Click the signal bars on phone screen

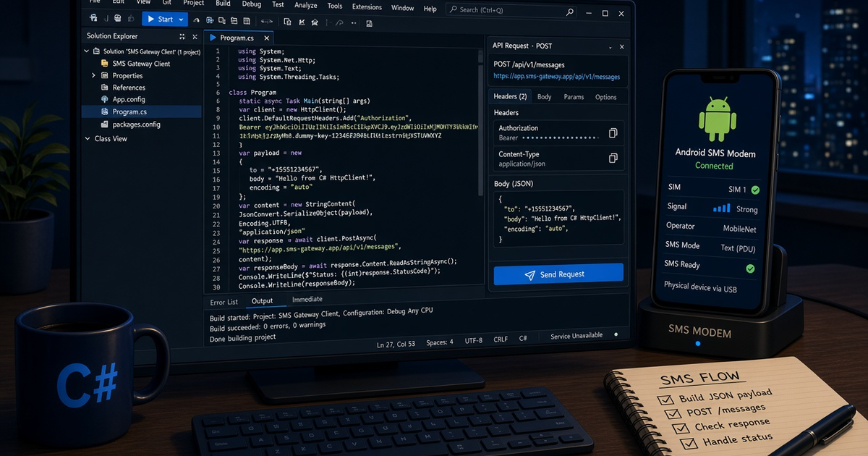[x=722, y=208]
